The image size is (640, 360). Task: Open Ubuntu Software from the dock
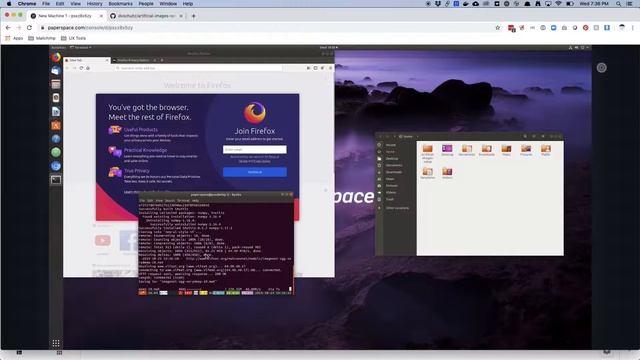coord(56,125)
